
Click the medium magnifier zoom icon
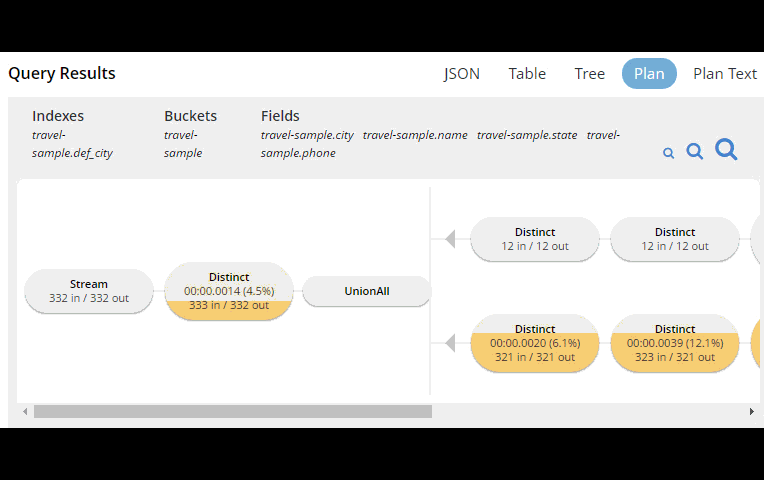click(x=695, y=152)
